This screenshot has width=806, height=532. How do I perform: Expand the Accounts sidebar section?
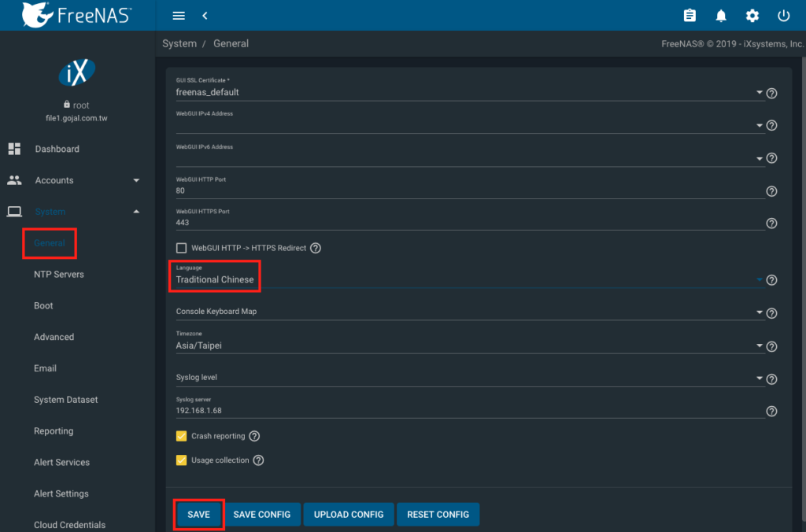(x=73, y=180)
